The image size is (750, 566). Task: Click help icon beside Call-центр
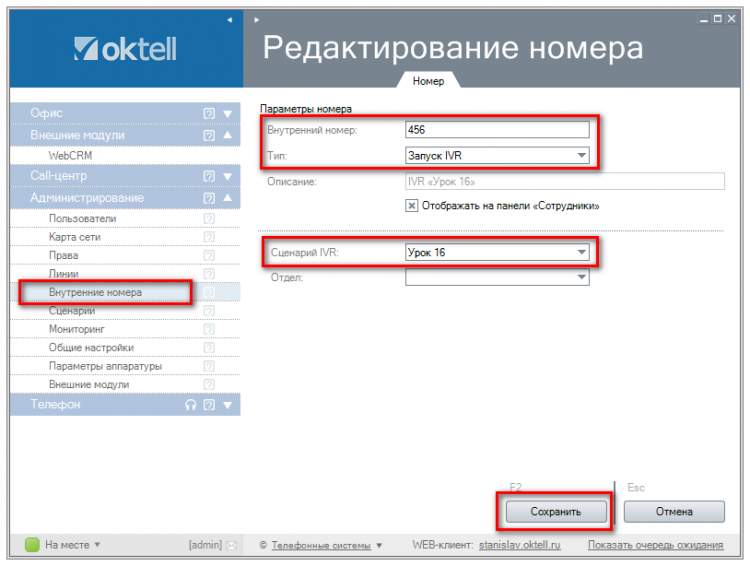209,176
